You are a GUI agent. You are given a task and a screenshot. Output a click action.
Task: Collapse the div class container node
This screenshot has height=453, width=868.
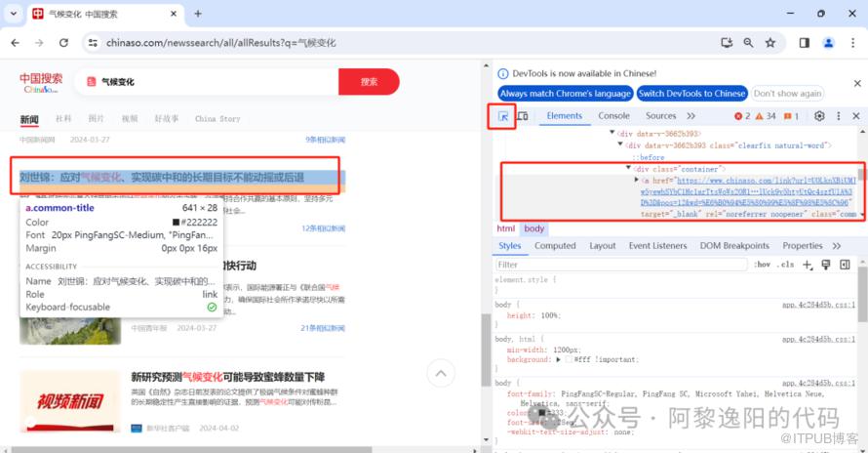pyautogui.click(x=628, y=168)
